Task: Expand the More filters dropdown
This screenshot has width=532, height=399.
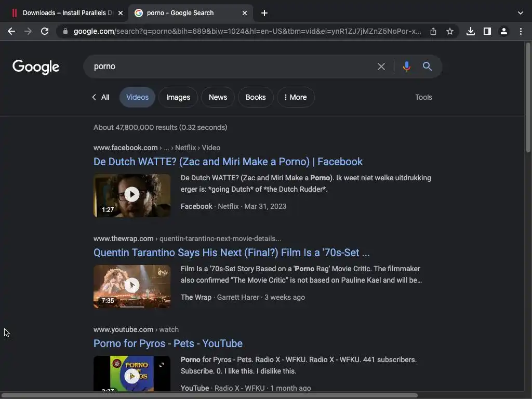Action: pyautogui.click(x=296, y=97)
